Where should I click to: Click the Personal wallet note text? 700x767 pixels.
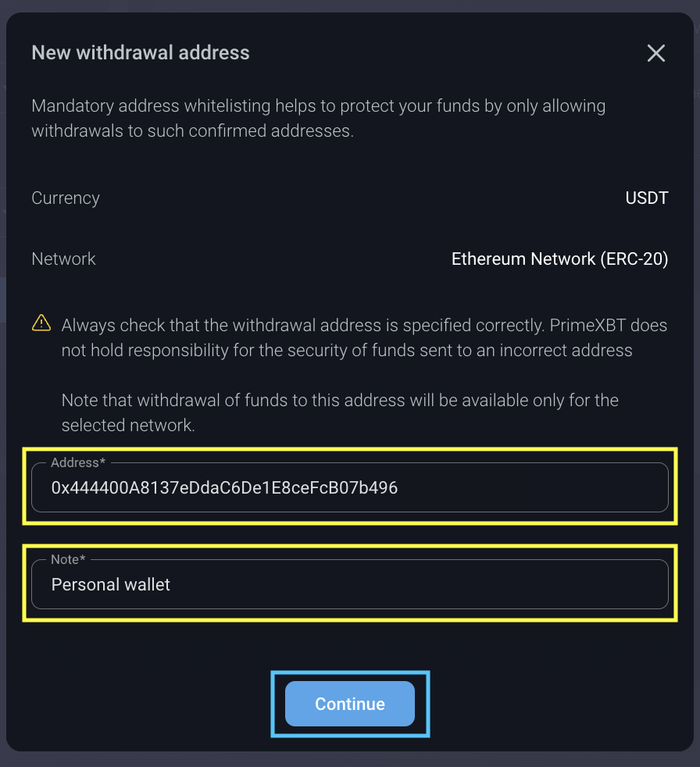coord(111,584)
